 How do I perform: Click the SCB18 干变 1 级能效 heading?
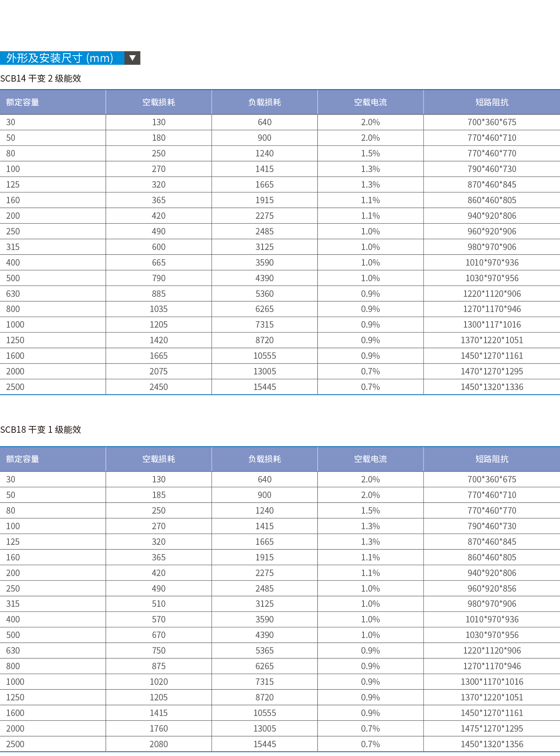(x=40, y=430)
